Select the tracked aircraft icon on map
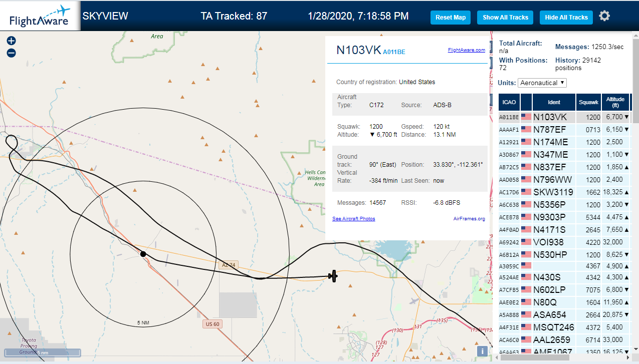The height and width of the screenshot is (364, 639). (x=333, y=275)
